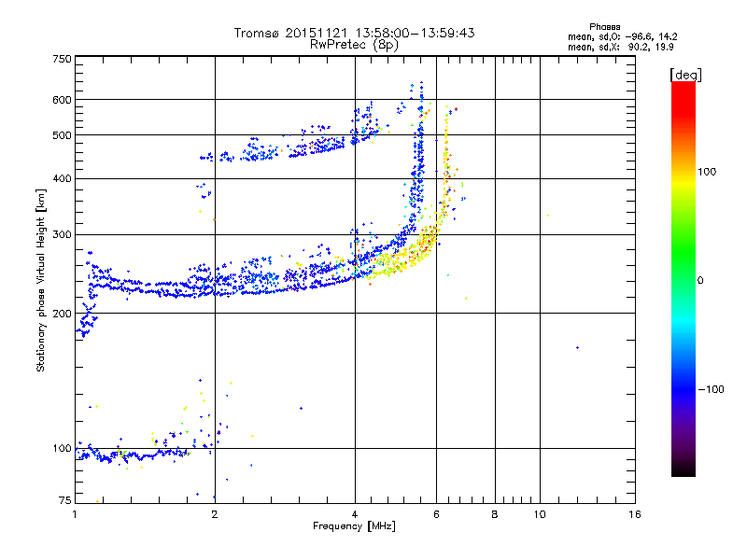Click the x-axis tick label "8"
This screenshot has height=560, width=747.
[495, 514]
